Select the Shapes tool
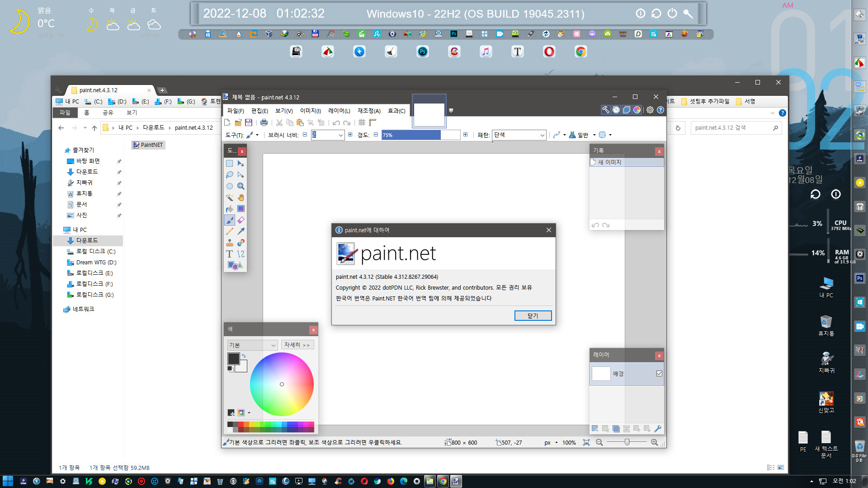The height and width of the screenshot is (488, 868). [x=235, y=265]
